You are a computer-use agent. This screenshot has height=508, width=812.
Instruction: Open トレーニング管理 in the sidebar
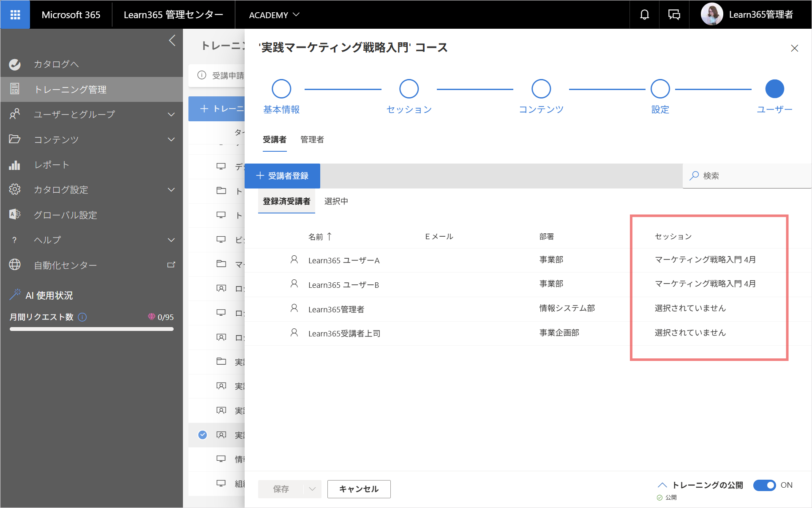(92, 89)
